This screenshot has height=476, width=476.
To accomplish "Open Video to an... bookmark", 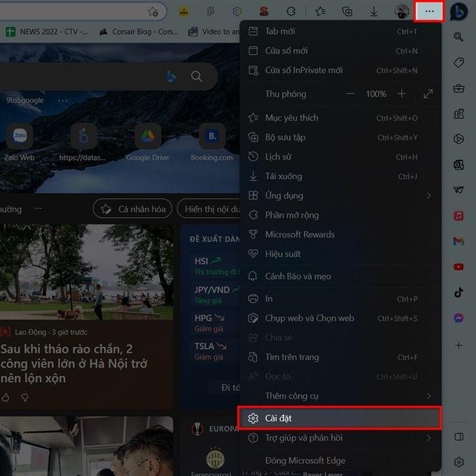I will point(214,31).
